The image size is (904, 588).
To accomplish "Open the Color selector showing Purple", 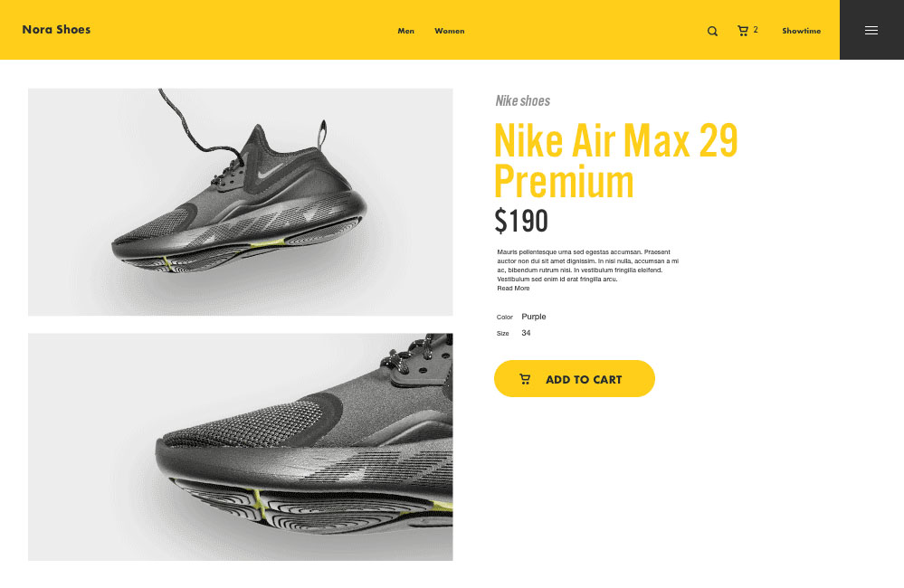I will click(x=534, y=317).
